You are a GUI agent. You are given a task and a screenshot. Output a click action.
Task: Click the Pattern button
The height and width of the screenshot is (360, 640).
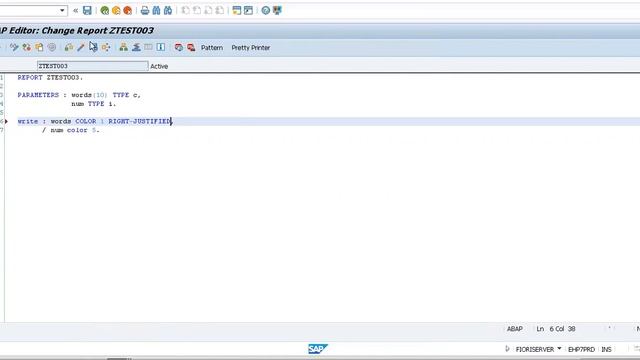click(212, 48)
